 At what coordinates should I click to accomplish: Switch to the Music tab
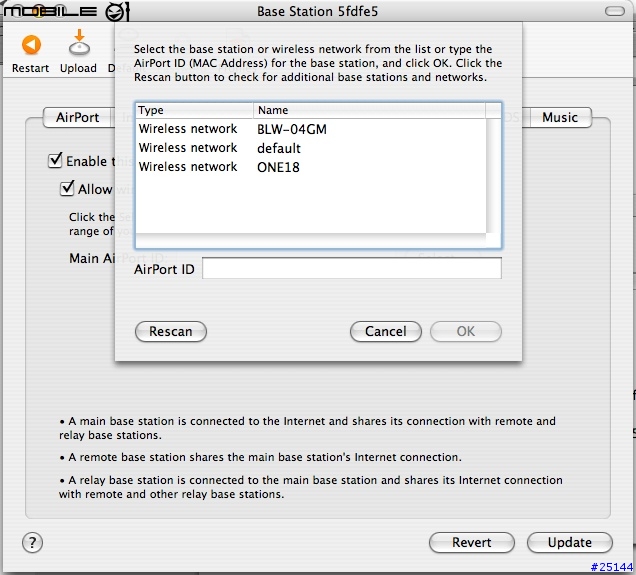point(560,118)
